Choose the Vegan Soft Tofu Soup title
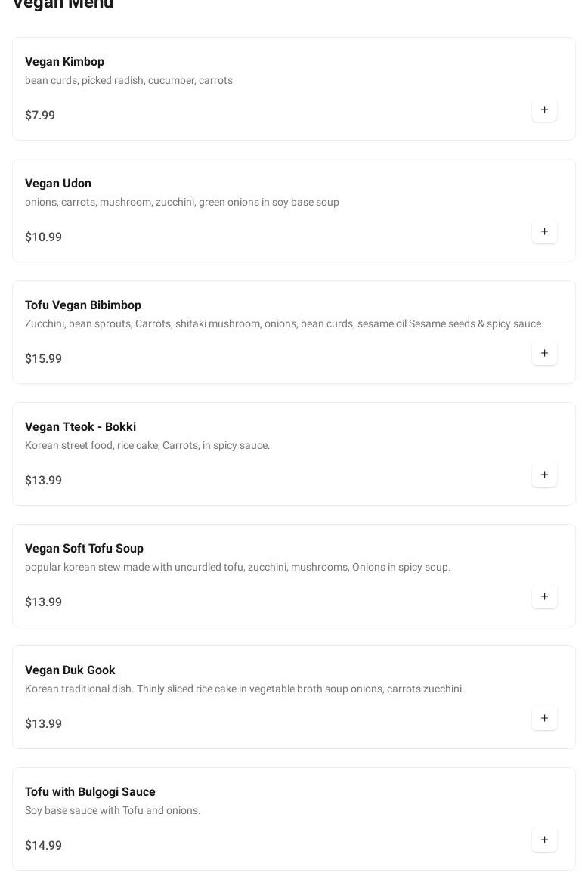The image size is (588, 876). coord(84,549)
